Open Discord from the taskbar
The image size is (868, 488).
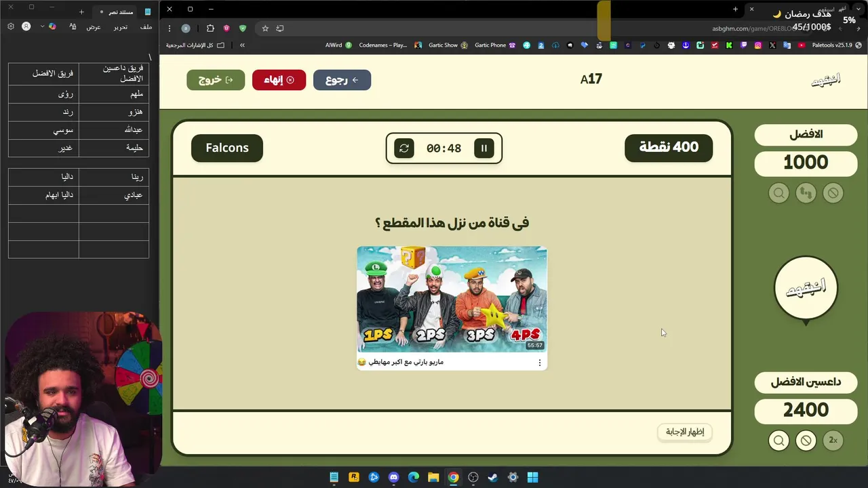click(394, 477)
